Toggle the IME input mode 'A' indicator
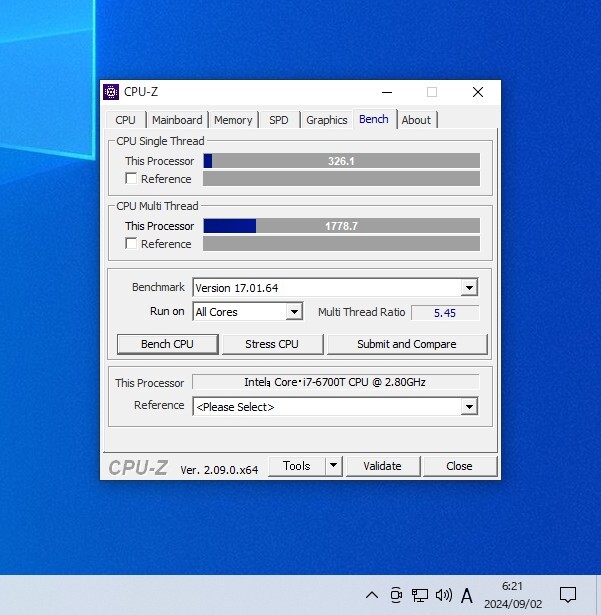 (x=466, y=596)
